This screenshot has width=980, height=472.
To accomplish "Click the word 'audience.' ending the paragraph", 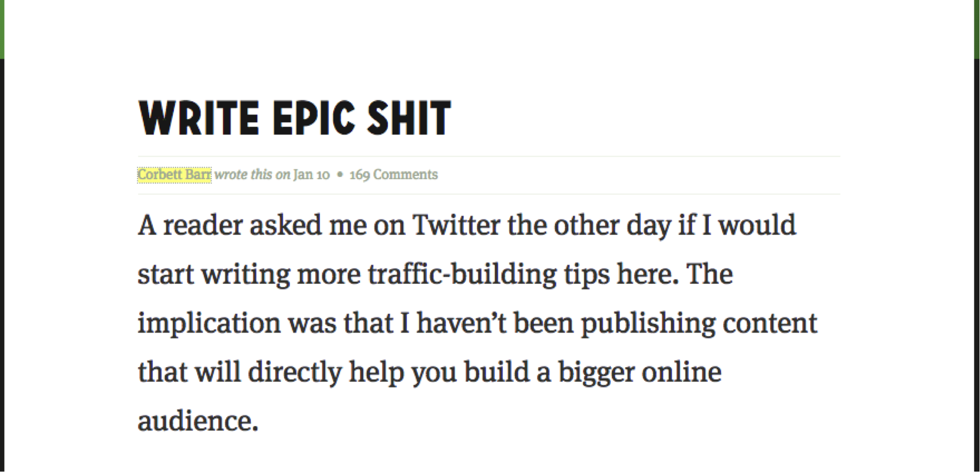I will click(198, 421).
